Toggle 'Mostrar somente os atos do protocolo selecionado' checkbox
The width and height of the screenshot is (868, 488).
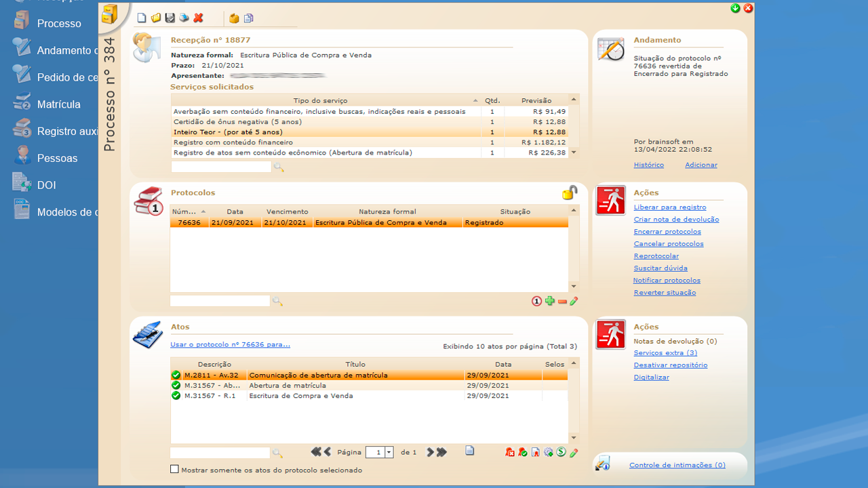174,469
